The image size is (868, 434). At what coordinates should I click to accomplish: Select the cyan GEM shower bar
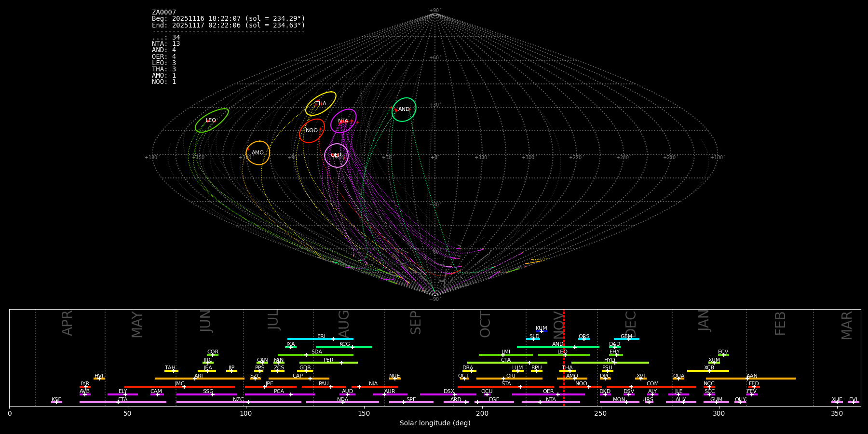pos(626,339)
